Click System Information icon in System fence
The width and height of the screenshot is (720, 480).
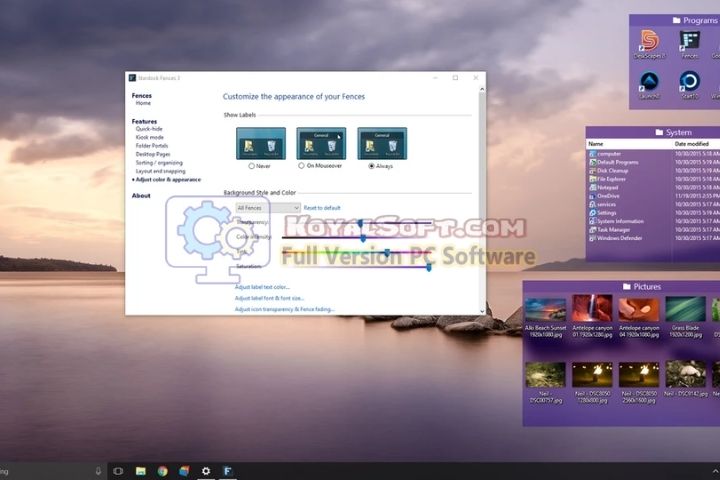(x=593, y=221)
